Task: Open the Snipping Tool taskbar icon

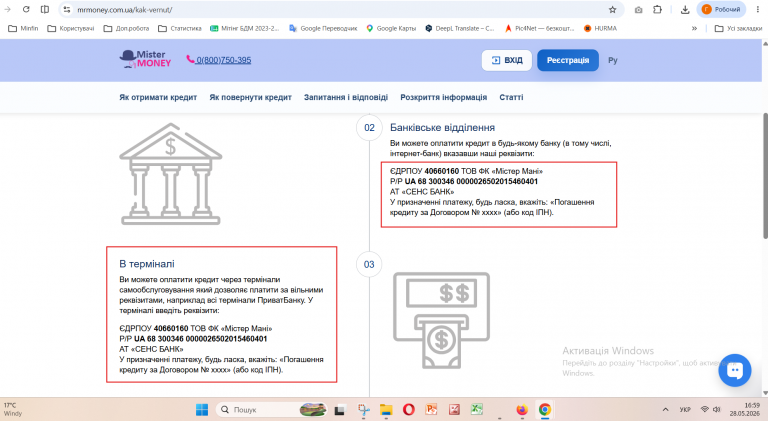Action: pos(363,410)
